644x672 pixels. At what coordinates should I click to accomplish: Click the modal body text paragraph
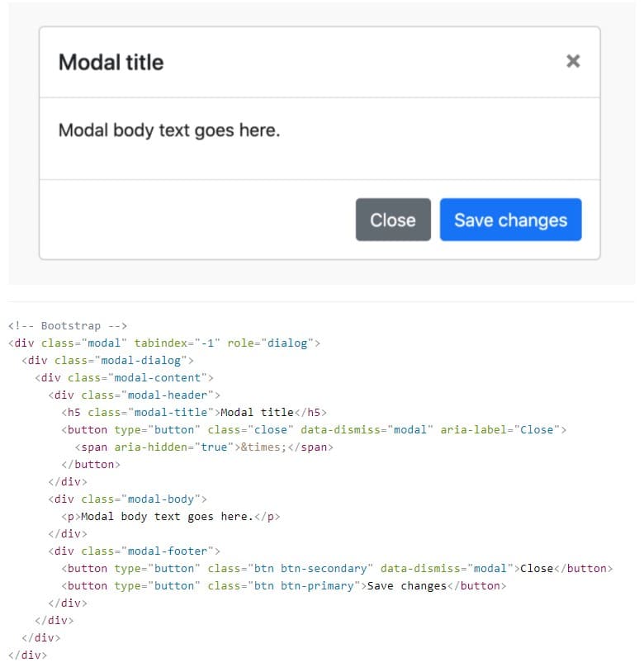point(169,130)
